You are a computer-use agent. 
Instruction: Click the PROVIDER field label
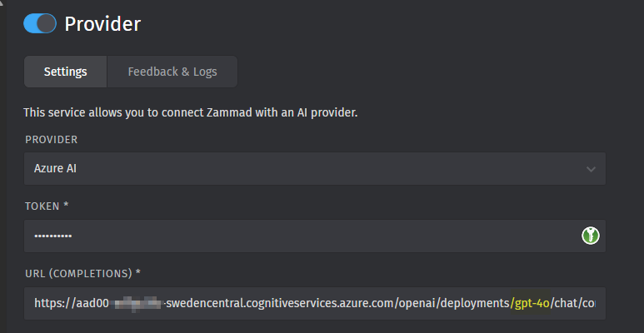(51, 139)
